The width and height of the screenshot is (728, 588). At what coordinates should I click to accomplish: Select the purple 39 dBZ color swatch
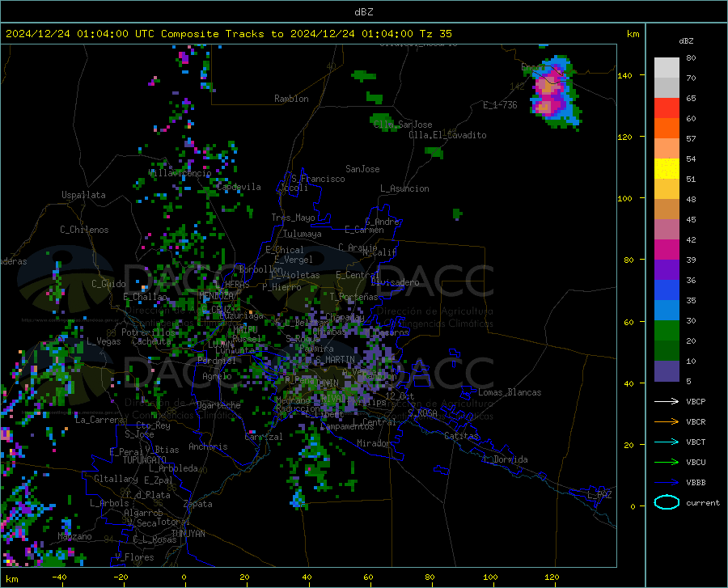click(x=667, y=270)
